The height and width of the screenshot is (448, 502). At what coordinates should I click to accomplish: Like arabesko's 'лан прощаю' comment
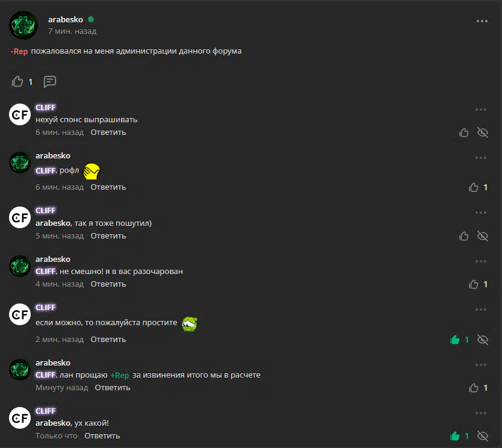click(x=474, y=388)
